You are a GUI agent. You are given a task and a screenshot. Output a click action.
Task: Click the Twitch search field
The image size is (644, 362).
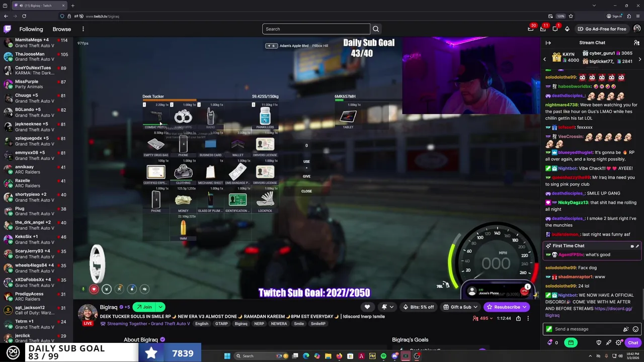pos(316,29)
